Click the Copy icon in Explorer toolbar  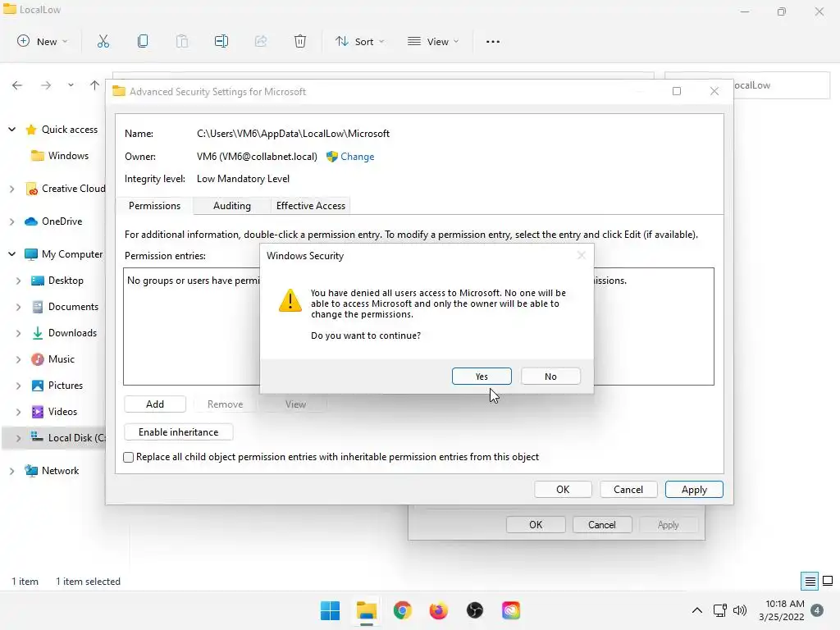[143, 41]
